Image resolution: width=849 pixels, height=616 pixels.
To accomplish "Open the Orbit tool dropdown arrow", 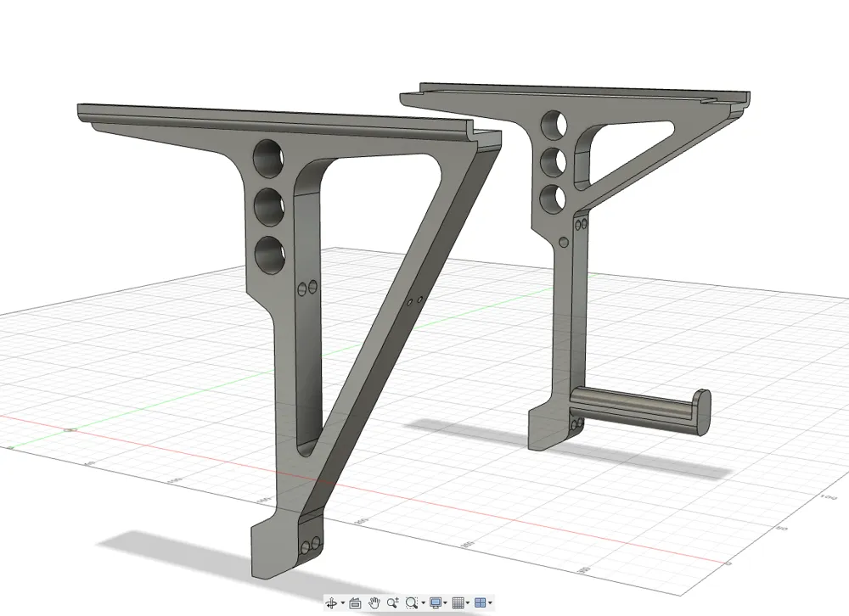I will click(x=342, y=602).
